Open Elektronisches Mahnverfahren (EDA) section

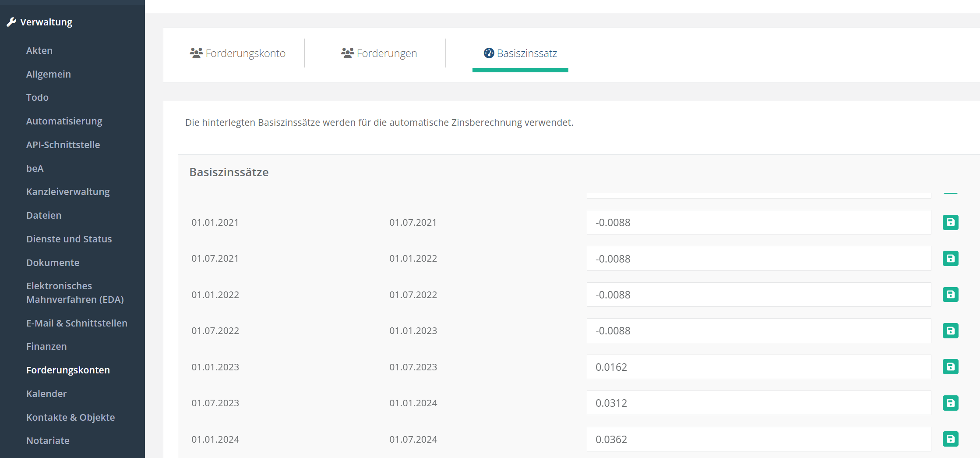tap(75, 293)
